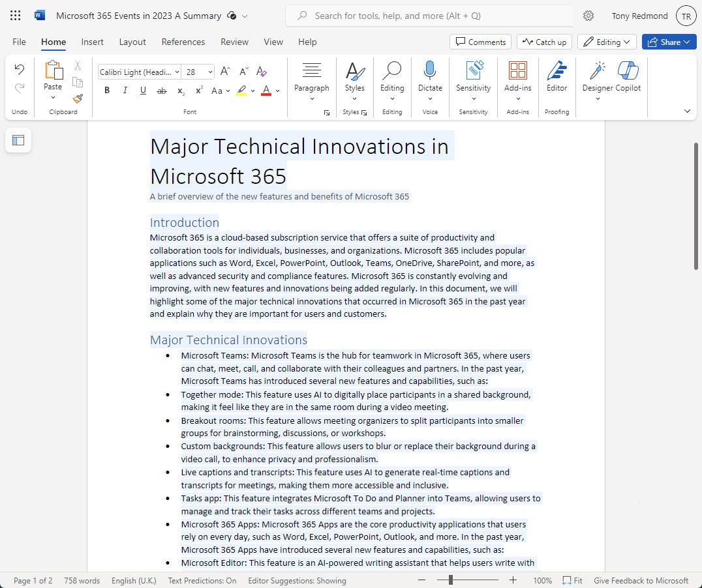Toggle subscript formatting

pos(179,91)
